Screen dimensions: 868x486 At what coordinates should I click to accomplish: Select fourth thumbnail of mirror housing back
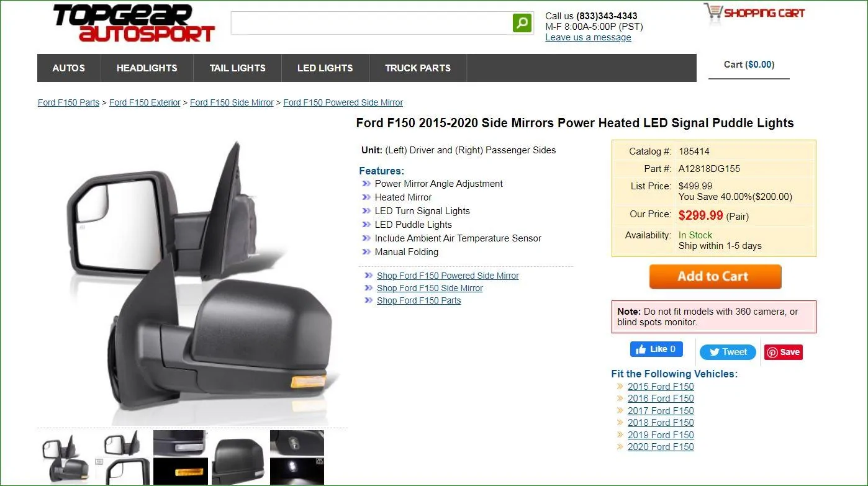[x=238, y=457]
